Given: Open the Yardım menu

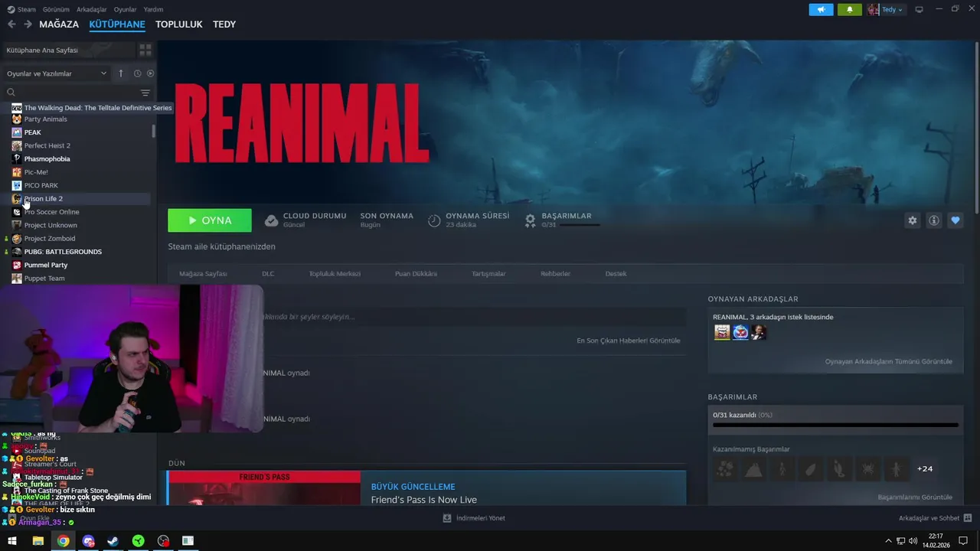Looking at the screenshot, I should click(153, 10).
